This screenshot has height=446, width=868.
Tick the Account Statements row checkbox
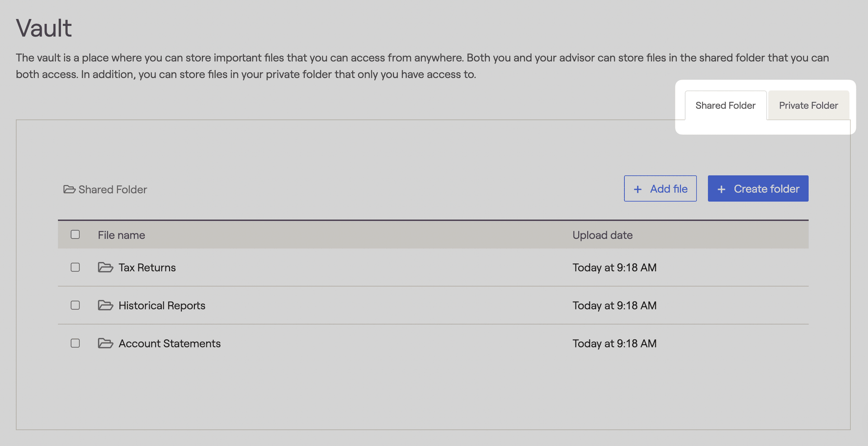tap(75, 343)
